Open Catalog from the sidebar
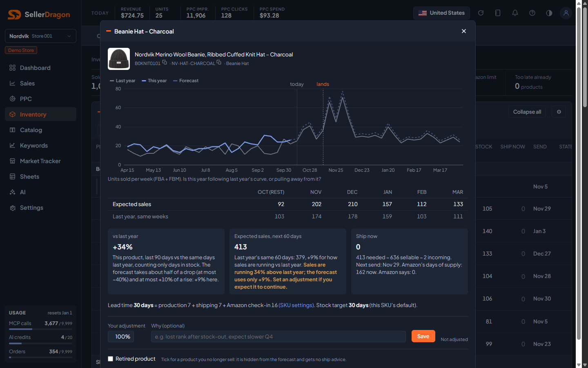Screen dimensions: 588x368 pyautogui.click(x=40, y=130)
